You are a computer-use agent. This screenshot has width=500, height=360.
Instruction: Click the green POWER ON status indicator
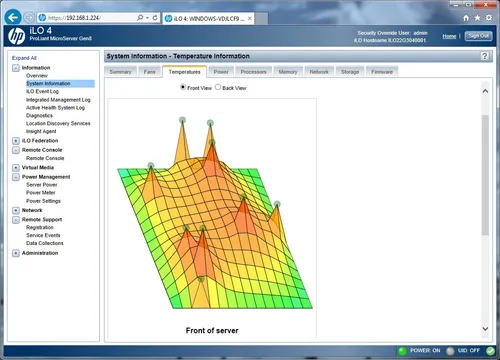click(402, 351)
